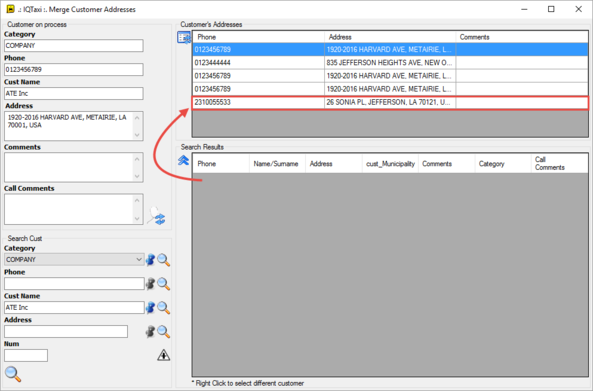Viewport: 593px width, 391px height.
Task: Select the 0123444444 Jefferson Heights row
Action: point(390,63)
